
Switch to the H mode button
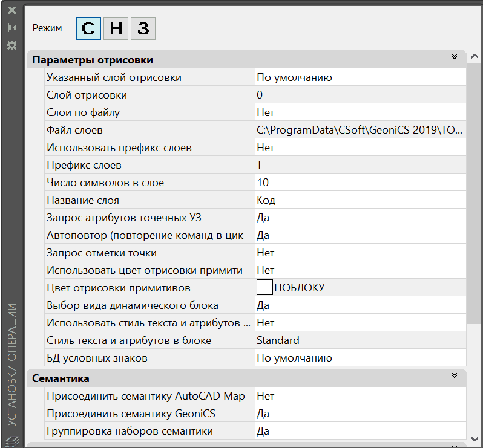116,28
